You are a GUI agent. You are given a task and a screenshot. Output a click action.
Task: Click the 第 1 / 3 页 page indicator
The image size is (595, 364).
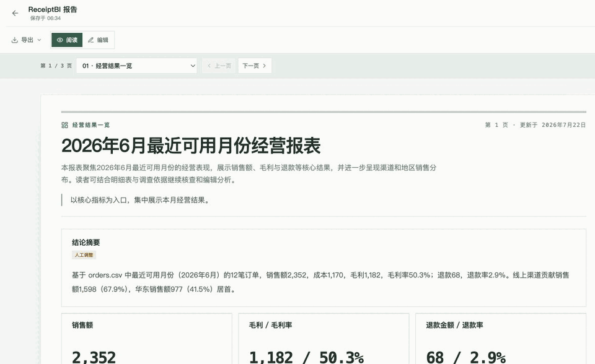[56, 66]
